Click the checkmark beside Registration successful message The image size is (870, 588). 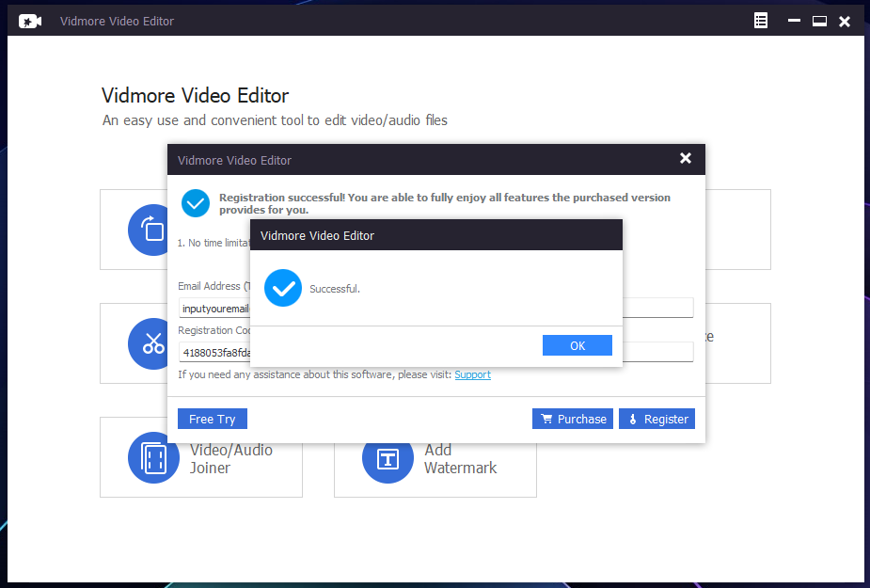coord(196,203)
